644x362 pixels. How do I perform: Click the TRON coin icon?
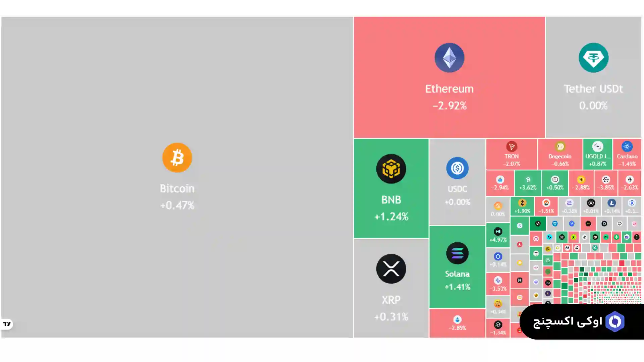pyautogui.click(x=512, y=146)
